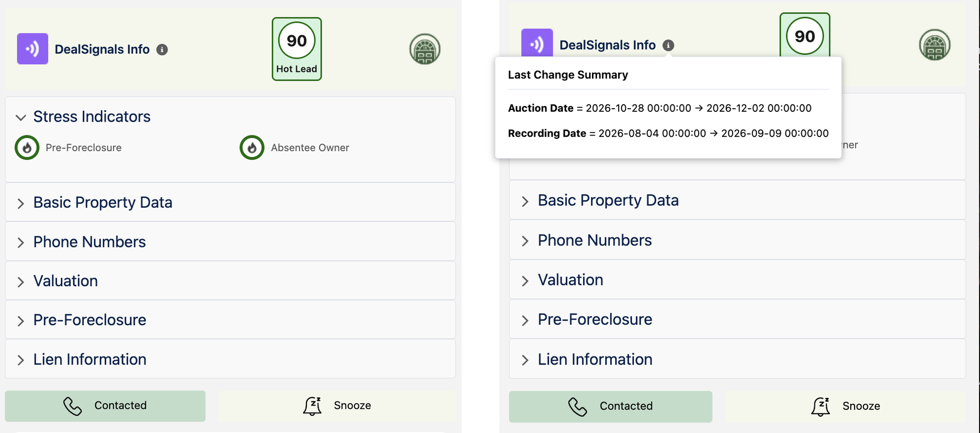Screen dimensions: 980x433
Task: Expand Lien Information in right panel
Action: (737, 359)
